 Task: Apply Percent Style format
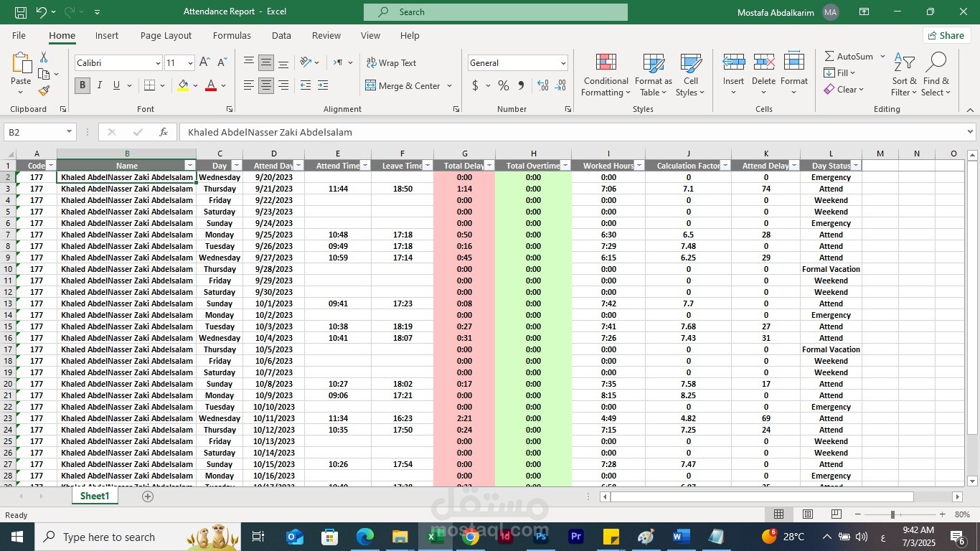504,85
